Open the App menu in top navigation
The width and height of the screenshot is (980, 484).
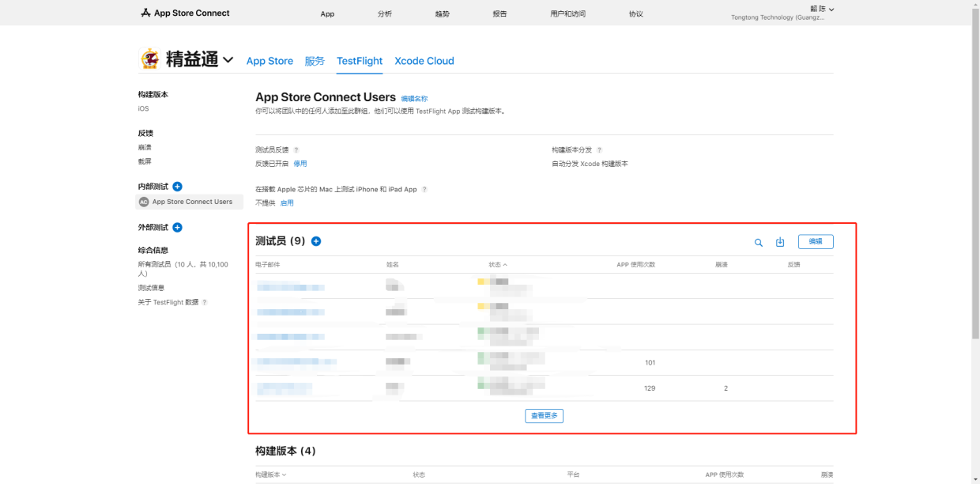click(x=327, y=14)
